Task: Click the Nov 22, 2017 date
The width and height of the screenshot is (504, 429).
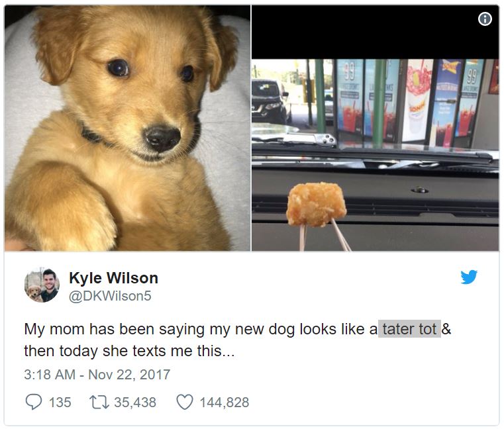Action: (129, 375)
